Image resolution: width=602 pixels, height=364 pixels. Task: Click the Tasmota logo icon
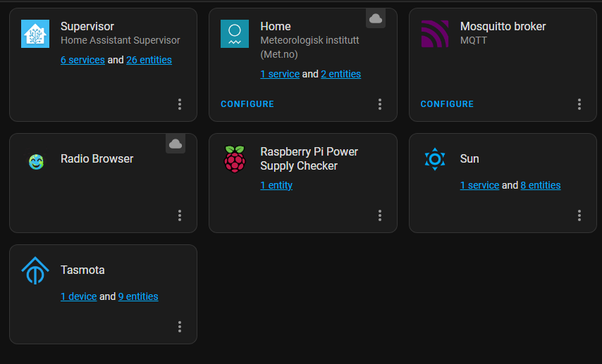pos(35,270)
